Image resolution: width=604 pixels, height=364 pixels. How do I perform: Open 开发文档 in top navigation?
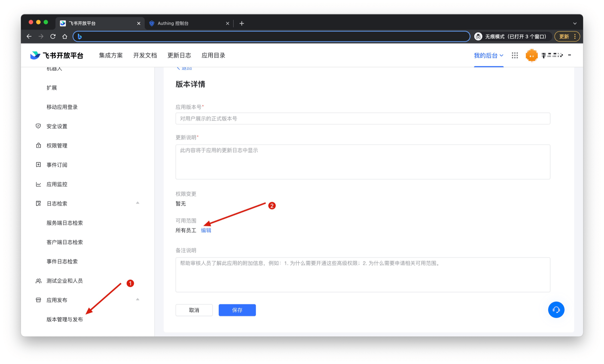(x=145, y=55)
